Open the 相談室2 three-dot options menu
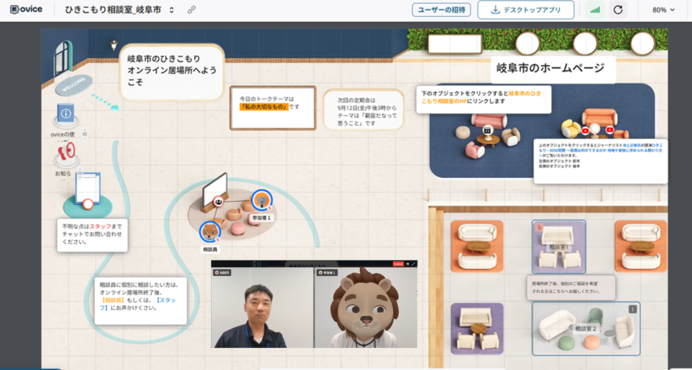Viewport: 692px width, 370px height. tap(632, 309)
